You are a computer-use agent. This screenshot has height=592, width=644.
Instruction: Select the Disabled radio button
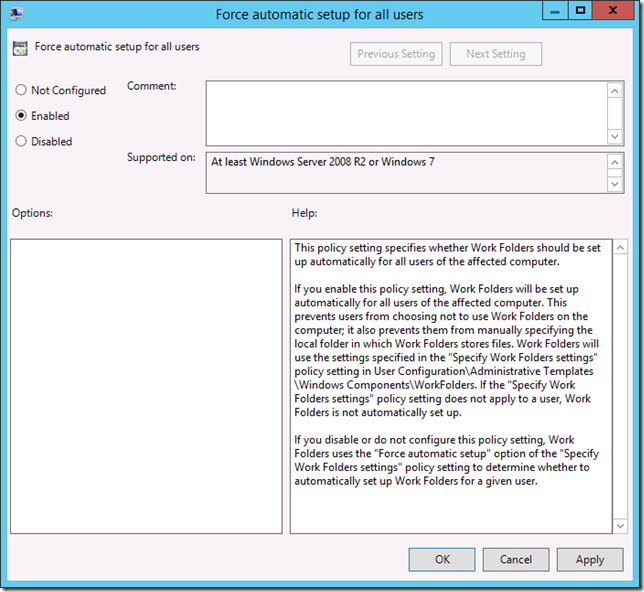pyautogui.click(x=21, y=142)
